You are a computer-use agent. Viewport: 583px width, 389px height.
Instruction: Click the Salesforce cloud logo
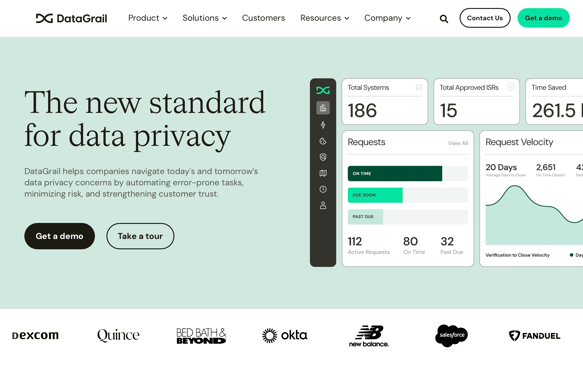click(x=451, y=335)
